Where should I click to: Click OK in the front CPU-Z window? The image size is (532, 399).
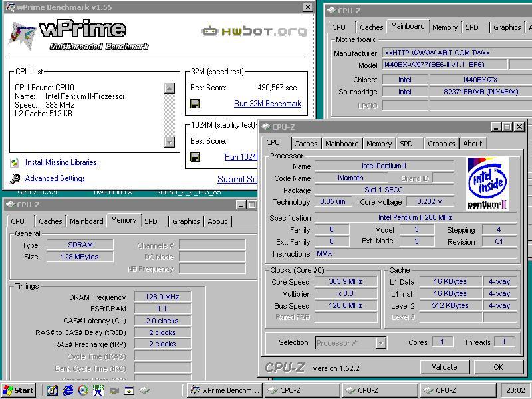pyautogui.click(x=498, y=367)
